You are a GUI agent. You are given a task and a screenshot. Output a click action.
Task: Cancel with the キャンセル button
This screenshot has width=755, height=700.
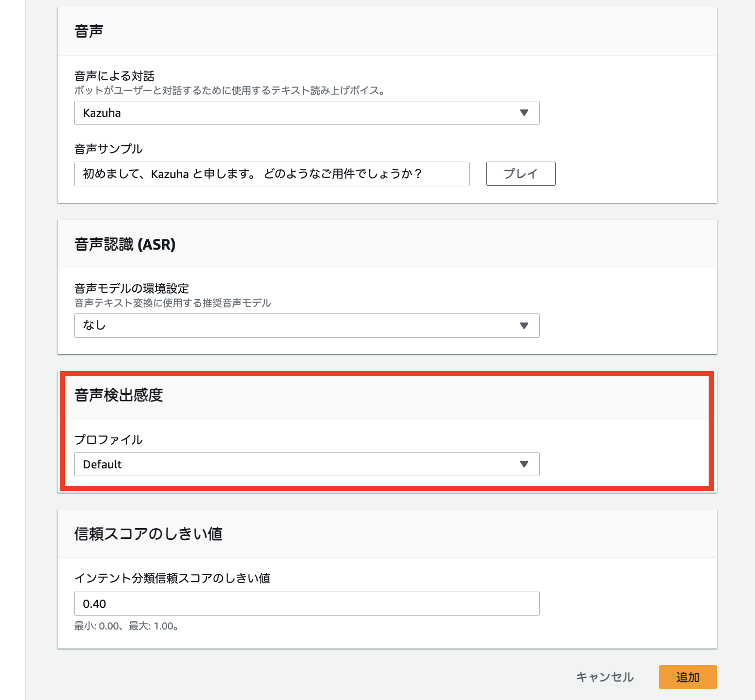[605, 677]
